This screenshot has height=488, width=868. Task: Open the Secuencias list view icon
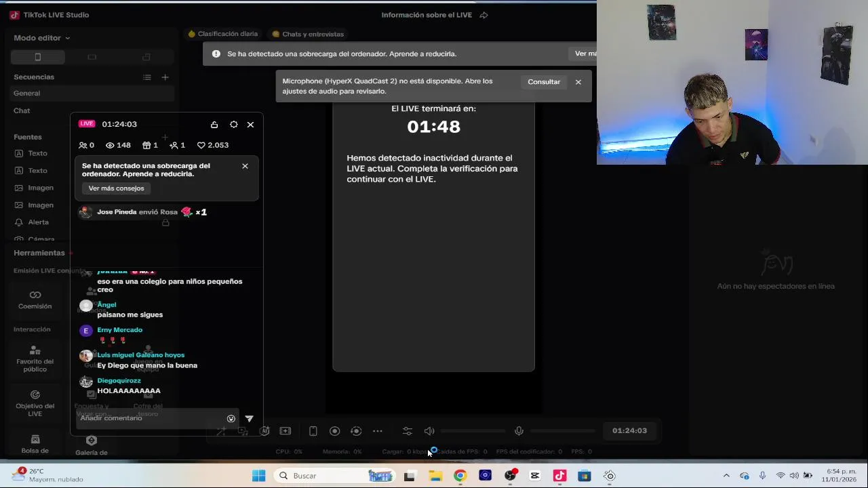coord(146,77)
